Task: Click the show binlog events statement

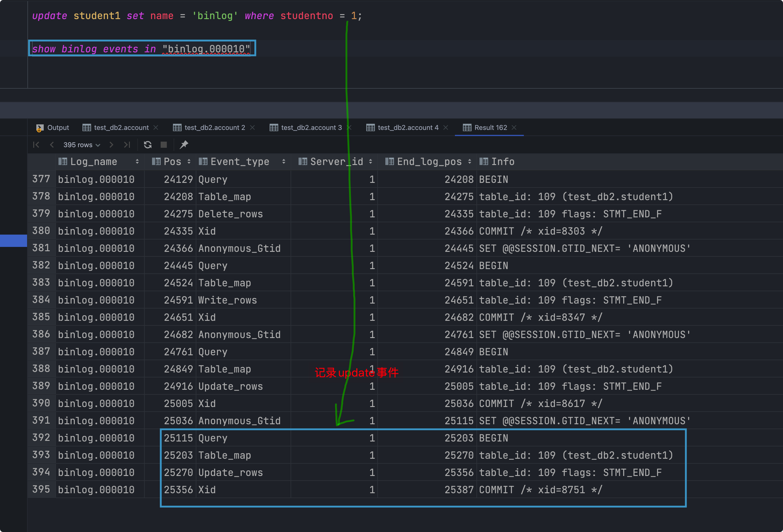Action: pyautogui.click(x=141, y=49)
